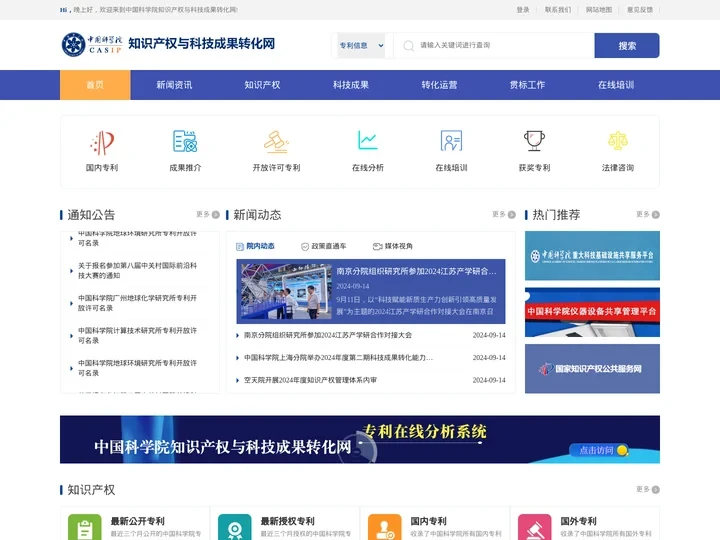The image size is (720, 540).
Task: Click the 联系我们 link
Action: click(558, 10)
